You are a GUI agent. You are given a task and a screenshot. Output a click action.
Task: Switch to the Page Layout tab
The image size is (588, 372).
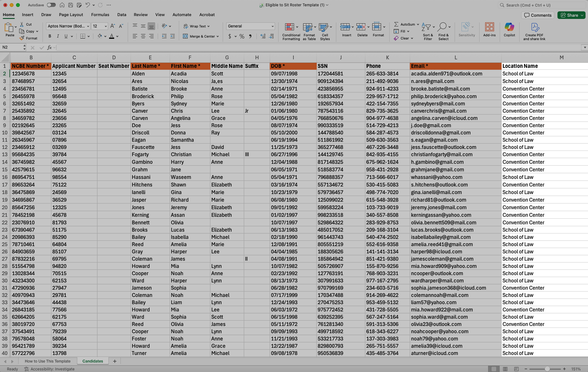[x=71, y=15]
